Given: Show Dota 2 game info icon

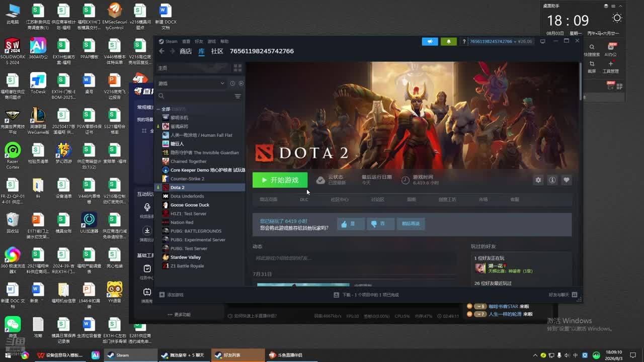Looking at the screenshot, I should click(552, 180).
